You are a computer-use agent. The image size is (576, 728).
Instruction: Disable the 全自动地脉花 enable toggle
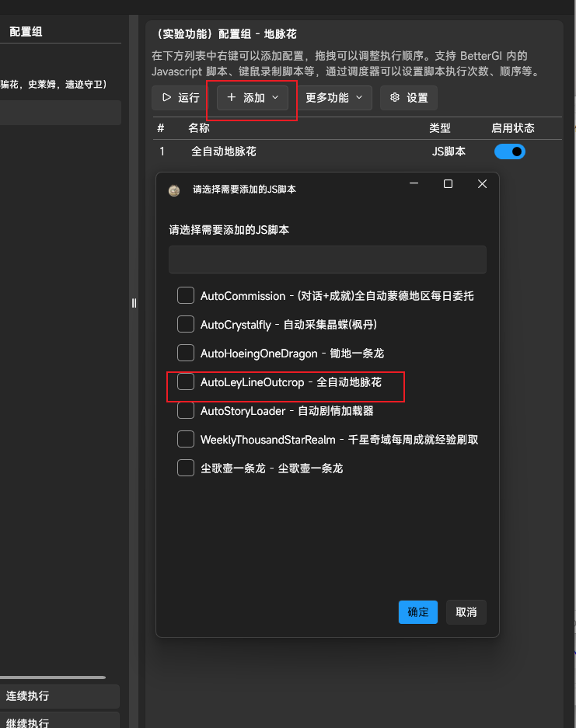(x=509, y=152)
